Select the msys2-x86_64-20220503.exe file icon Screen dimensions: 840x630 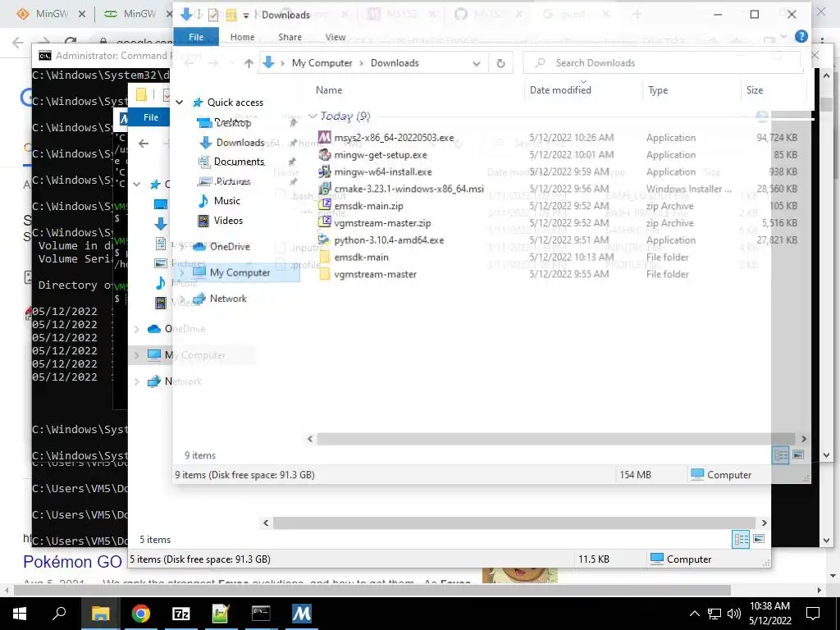(x=325, y=138)
